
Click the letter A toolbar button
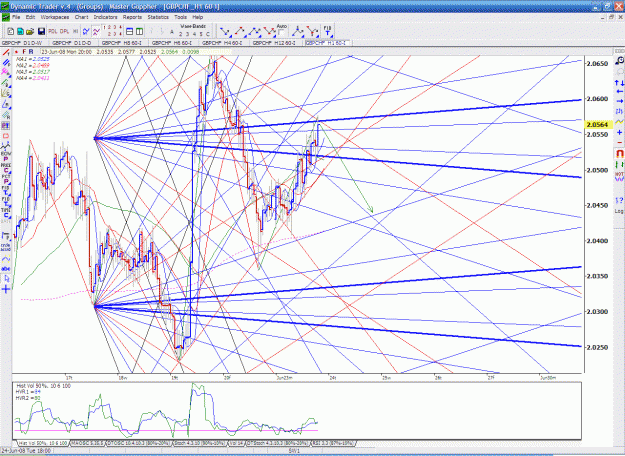click(x=172, y=32)
